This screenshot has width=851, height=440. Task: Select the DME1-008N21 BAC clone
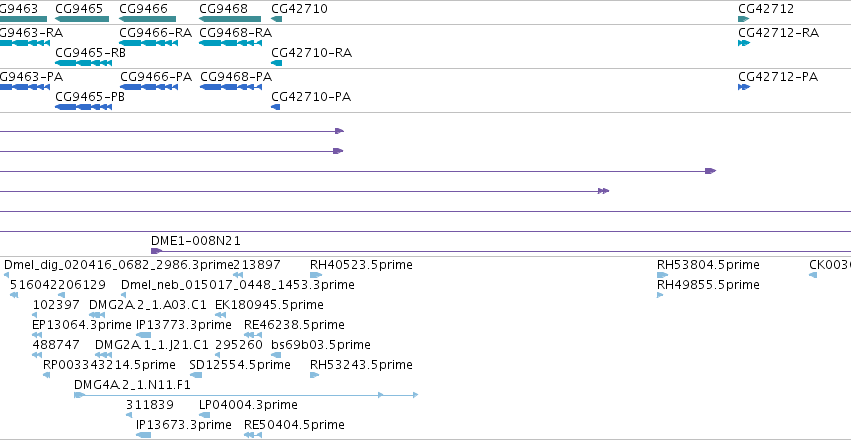pos(501,251)
